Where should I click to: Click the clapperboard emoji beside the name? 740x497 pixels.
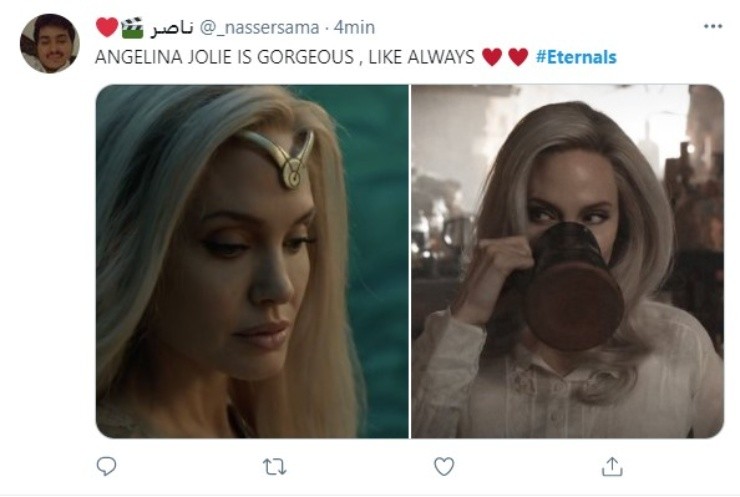(x=132, y=27)
